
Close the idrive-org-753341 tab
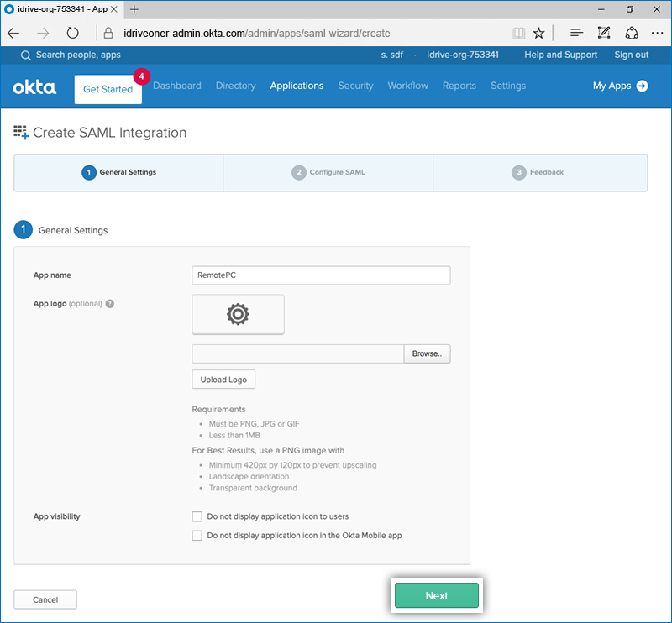point(114,9)
